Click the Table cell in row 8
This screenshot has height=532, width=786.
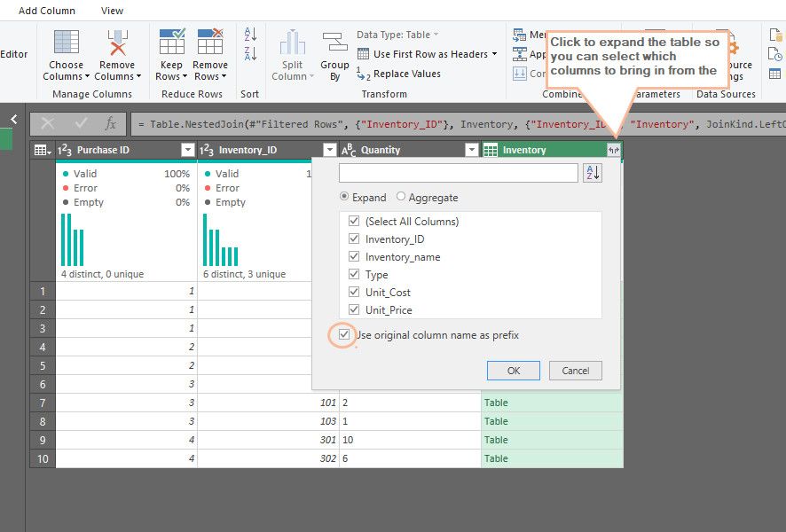pyautogui.click(x=552, y=421)
